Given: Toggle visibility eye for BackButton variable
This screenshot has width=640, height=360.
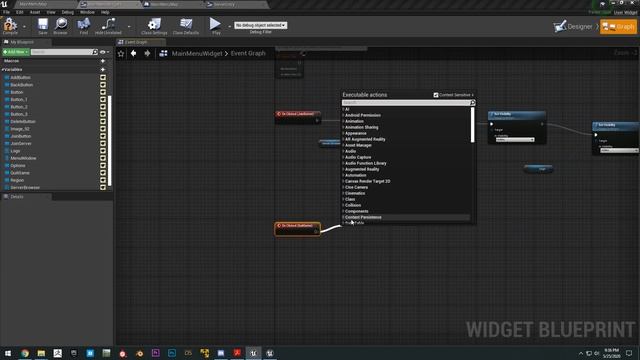Looking at the screenshot, I should (103, 84).
